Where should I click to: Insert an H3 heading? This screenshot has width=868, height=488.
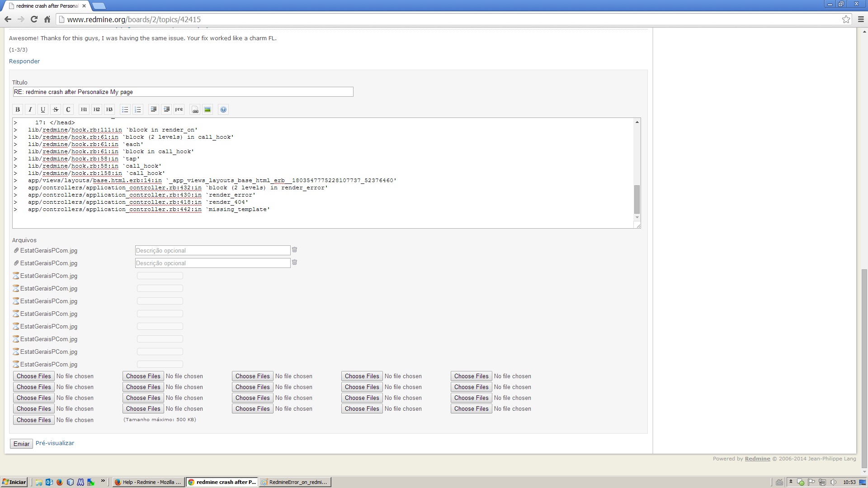[x=109, y=109]
